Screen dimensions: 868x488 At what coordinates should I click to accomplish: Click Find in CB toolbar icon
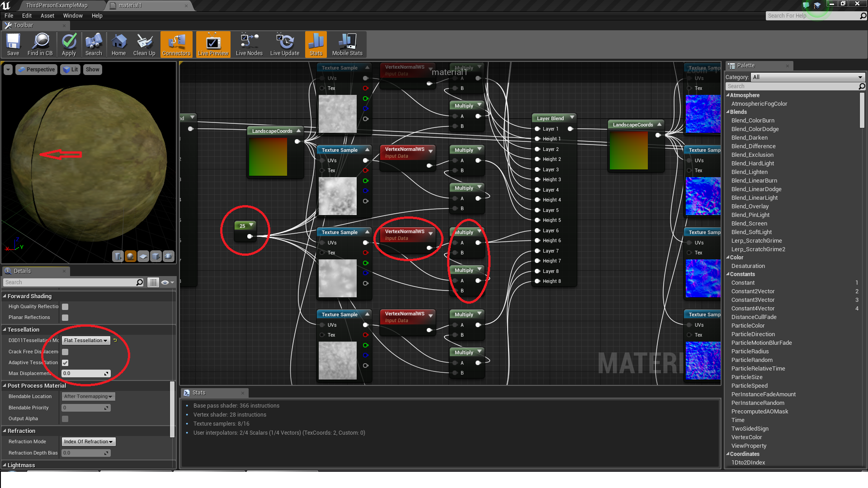(40, 44)
